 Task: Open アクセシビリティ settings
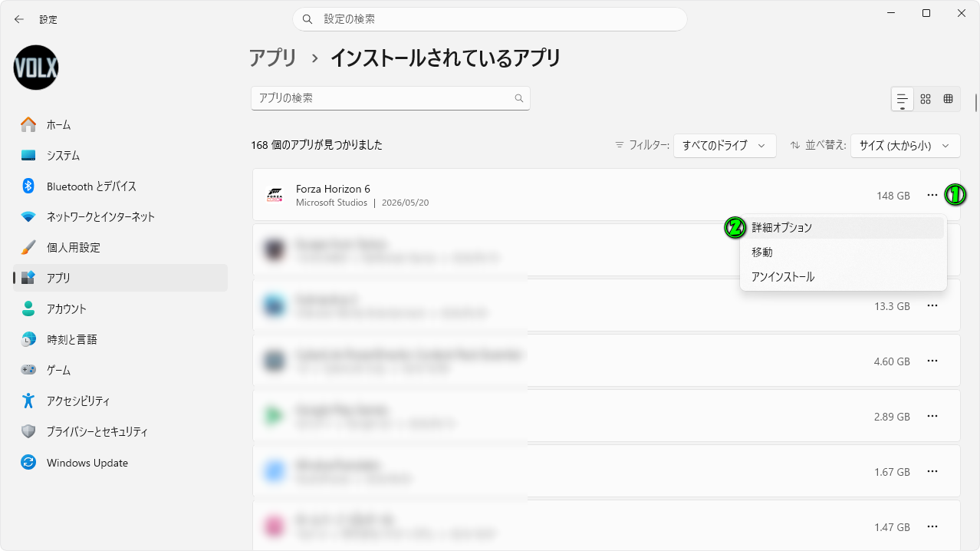(120, 401)
